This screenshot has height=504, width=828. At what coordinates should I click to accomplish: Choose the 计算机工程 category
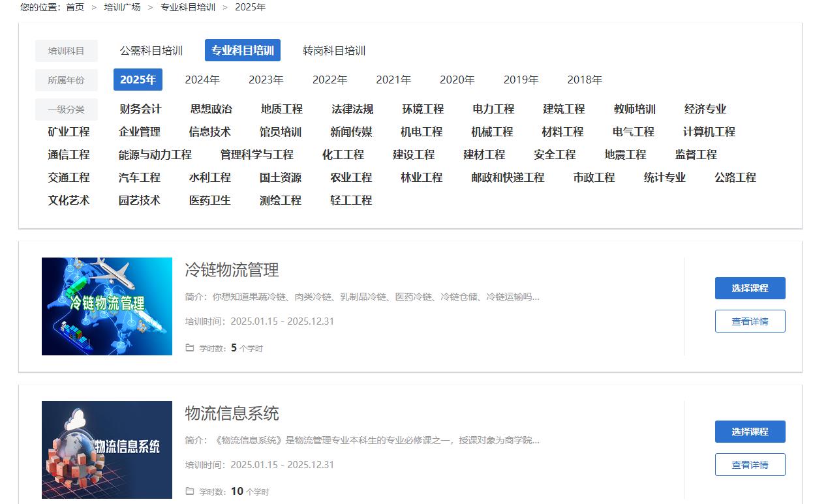(709, 132)
